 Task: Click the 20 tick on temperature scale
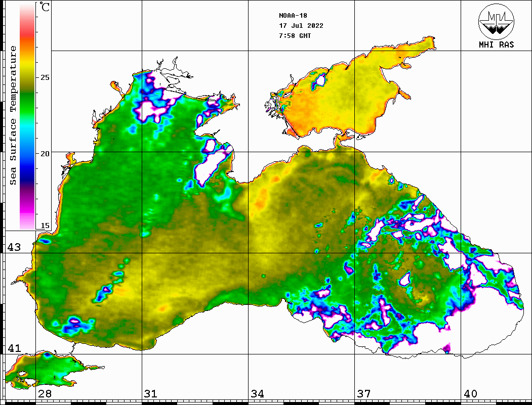click(45, 154)
